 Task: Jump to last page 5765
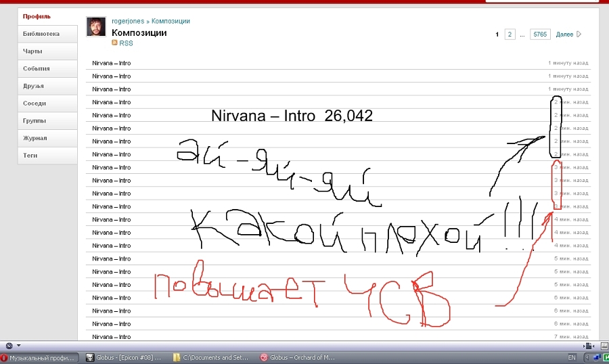pyautogui.click(x=540, y=35)
